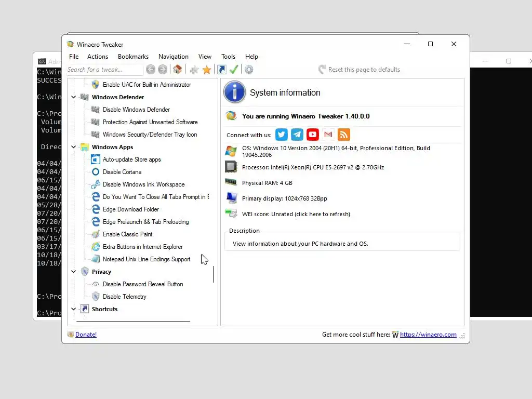Open the Telegram icon under Connect with us
532x399 pixels.
(297, 135)
